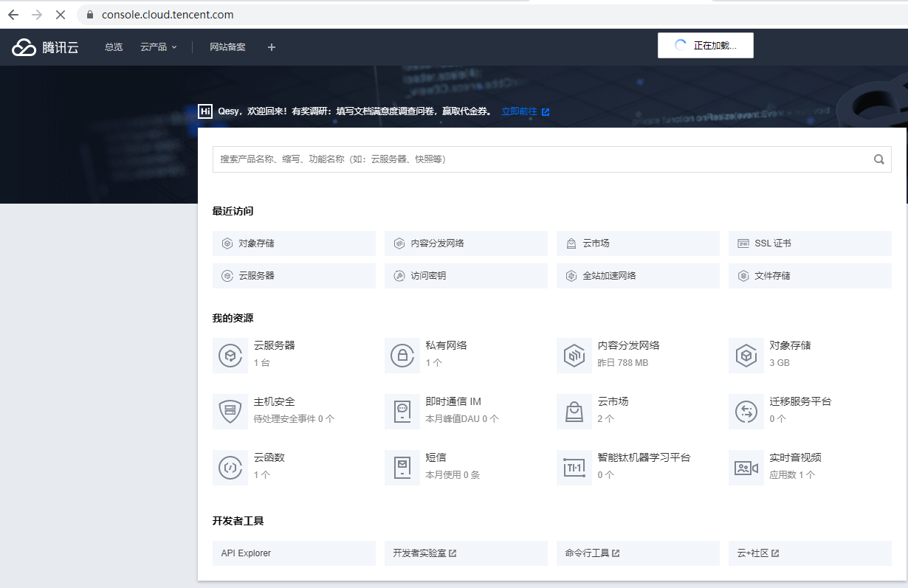Open 访问密钥 in recent visits
The height and width of the screenshot is (588, 908).
coord(466,276)
